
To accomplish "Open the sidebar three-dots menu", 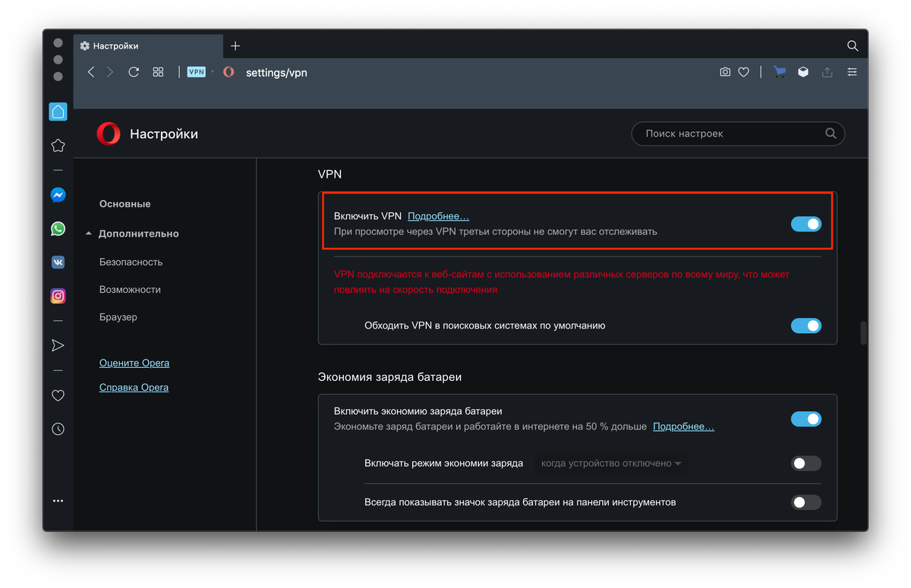I will (58, 501).
